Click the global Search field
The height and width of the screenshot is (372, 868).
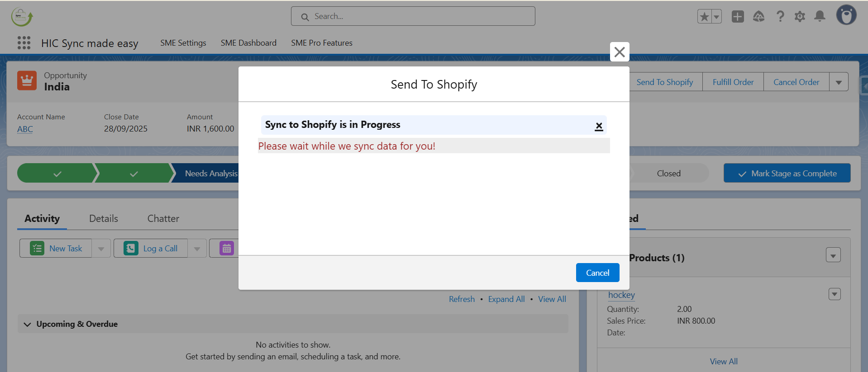click(x=413, y=16)
